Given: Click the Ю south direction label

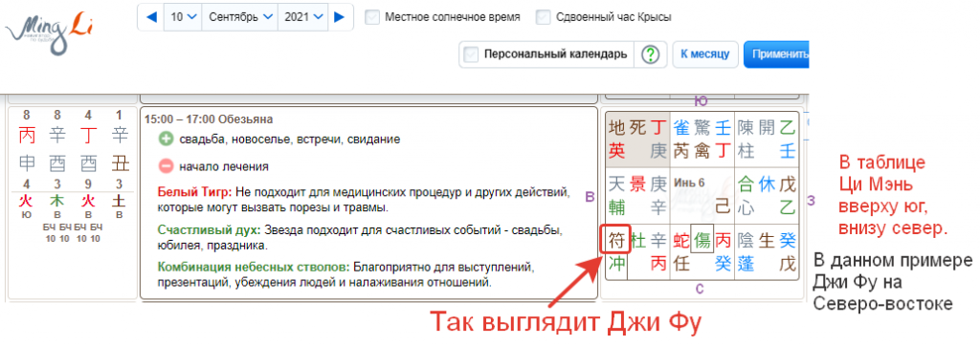Looking at the screenshot, I should pyautogui.click(x=702, y=101).
